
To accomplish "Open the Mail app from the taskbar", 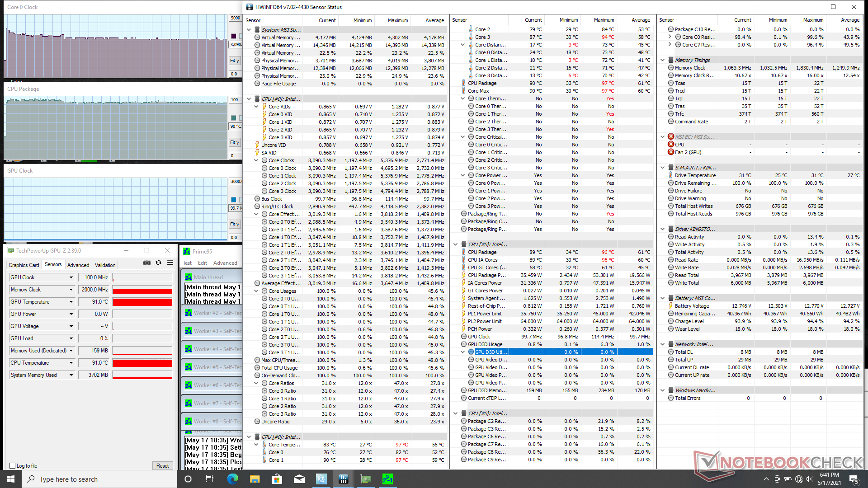I will coord(299,479).
